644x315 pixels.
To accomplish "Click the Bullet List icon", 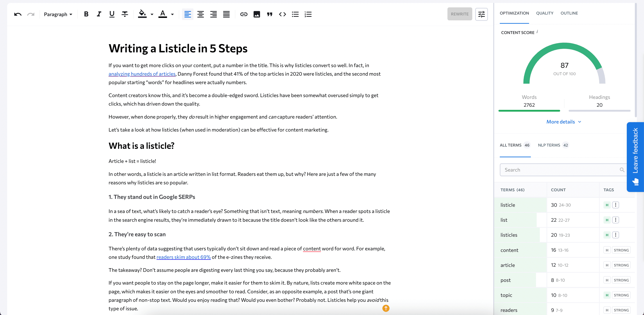I will 295,14.
